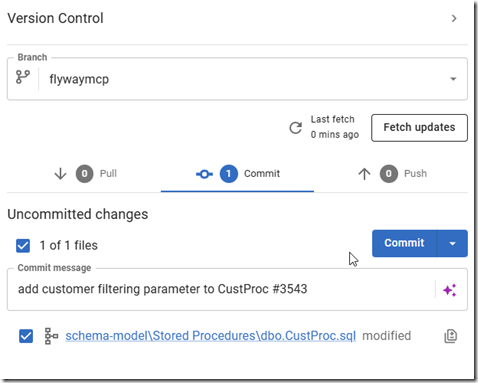Generate commit message with AI sparkle icon
The height and width of the screenshot is (383, 478).
click(x=450, y=290)
